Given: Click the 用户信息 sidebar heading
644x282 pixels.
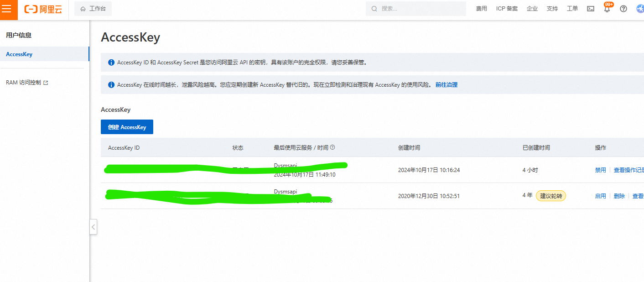Looking at the screenshot, I should [19, 35].
